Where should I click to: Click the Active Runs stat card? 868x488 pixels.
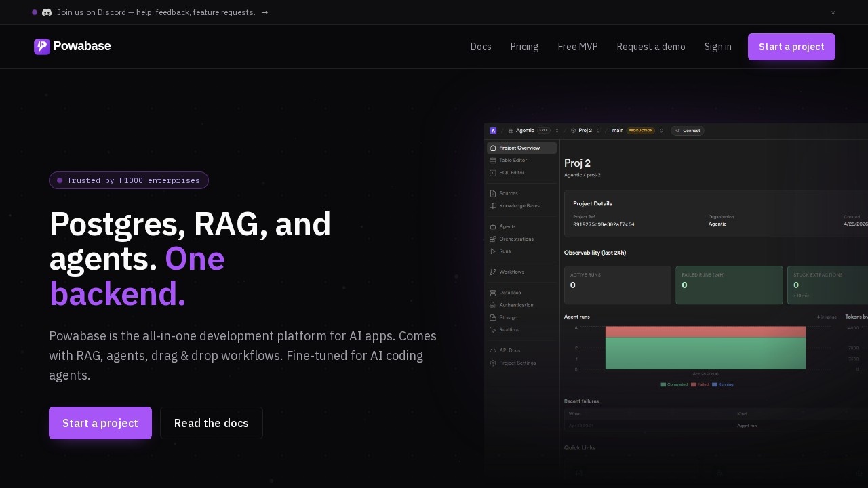(618, 285)
